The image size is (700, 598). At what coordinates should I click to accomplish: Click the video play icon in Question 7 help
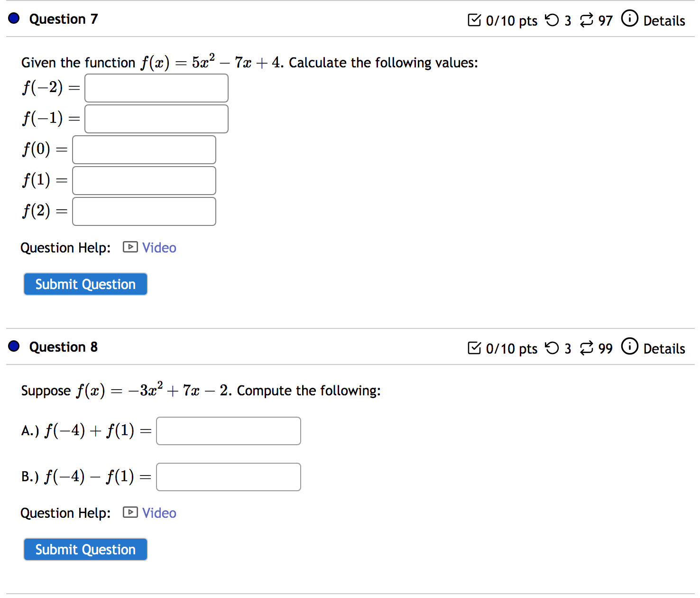[129, 247]
